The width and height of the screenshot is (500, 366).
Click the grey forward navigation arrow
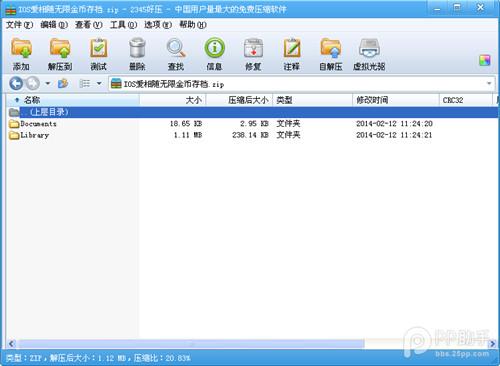(x=33, y=83)
